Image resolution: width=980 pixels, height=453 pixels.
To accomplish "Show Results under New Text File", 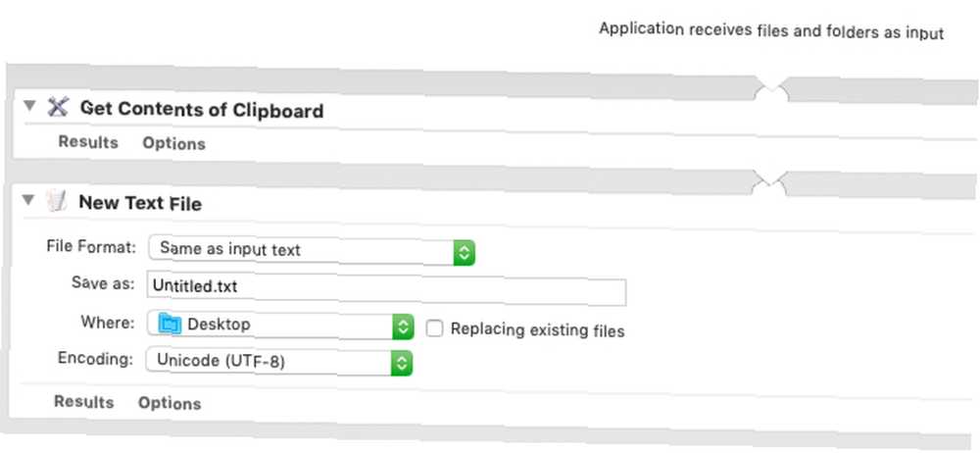I will click(x=83, y=402).
